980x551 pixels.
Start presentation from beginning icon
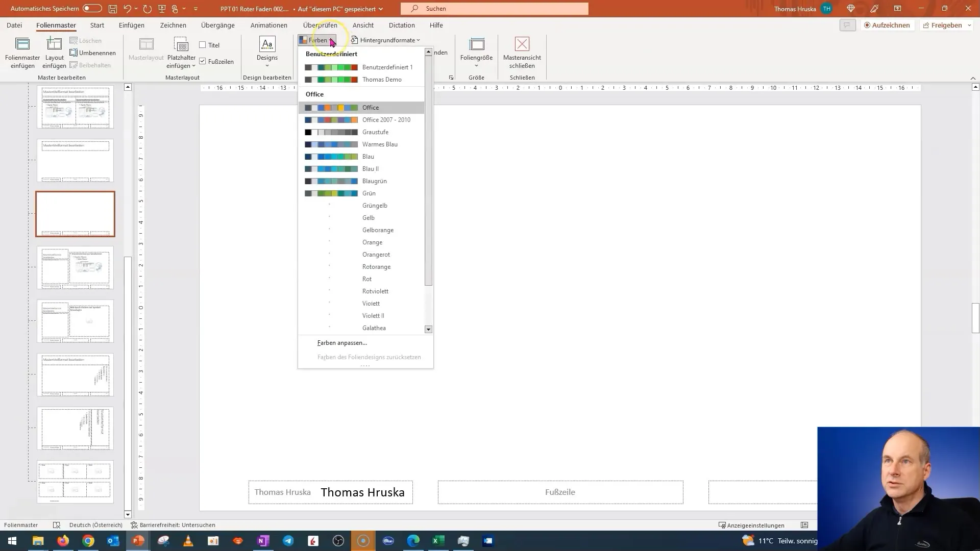pyautogui.click(x=162, y=9)
